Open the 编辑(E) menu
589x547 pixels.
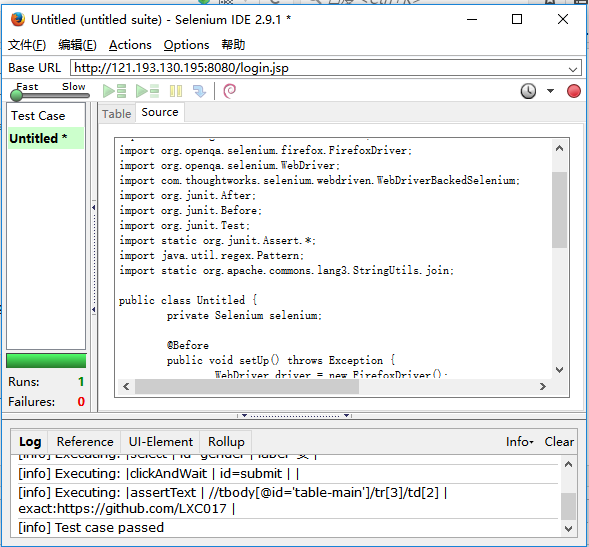pyautogui.click(x=77, y=45)
